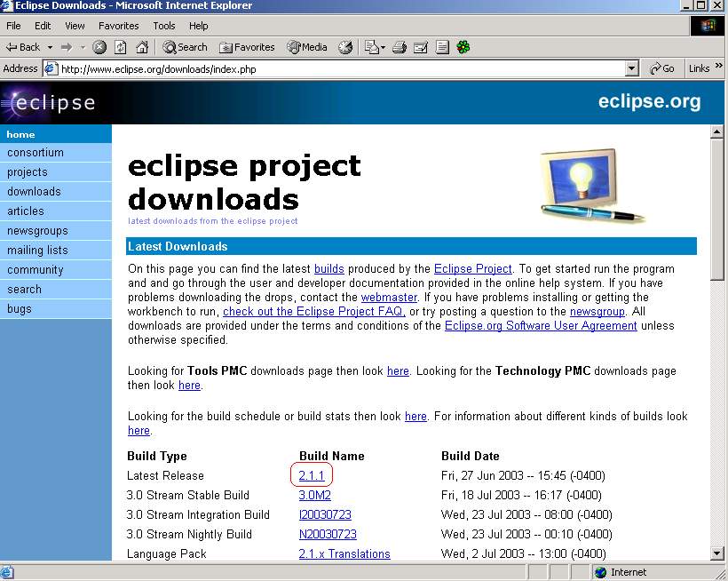Open the View menu

[75, 26]
